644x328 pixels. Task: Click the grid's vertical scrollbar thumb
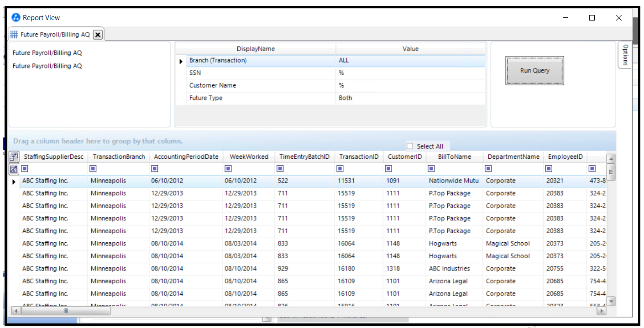[x=611, y=172]
